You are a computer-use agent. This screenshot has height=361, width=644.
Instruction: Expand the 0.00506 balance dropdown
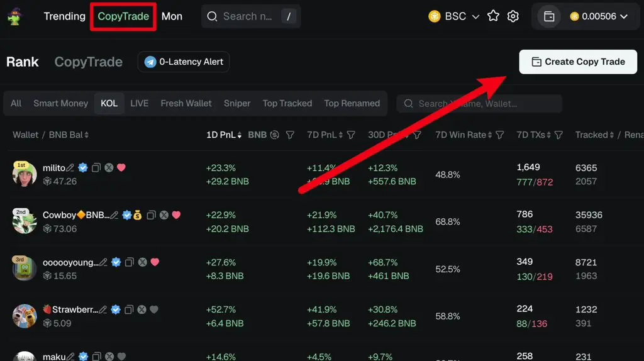point(599,16)
